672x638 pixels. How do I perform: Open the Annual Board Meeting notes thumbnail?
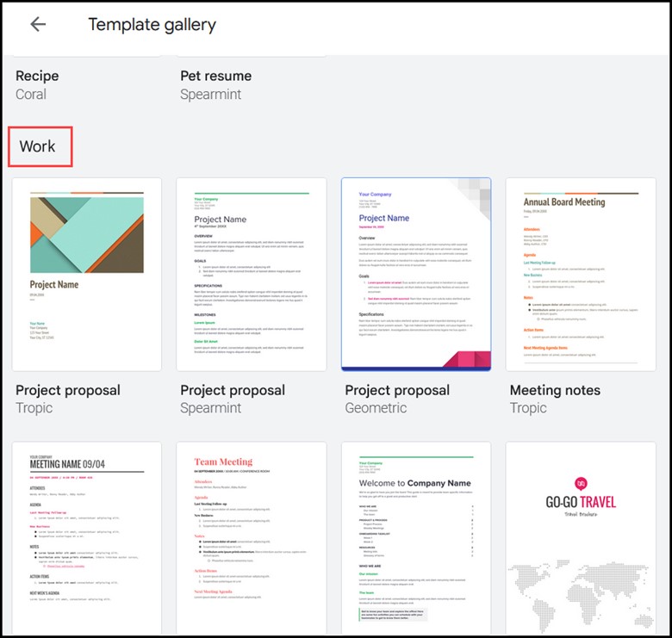(581, 275)
